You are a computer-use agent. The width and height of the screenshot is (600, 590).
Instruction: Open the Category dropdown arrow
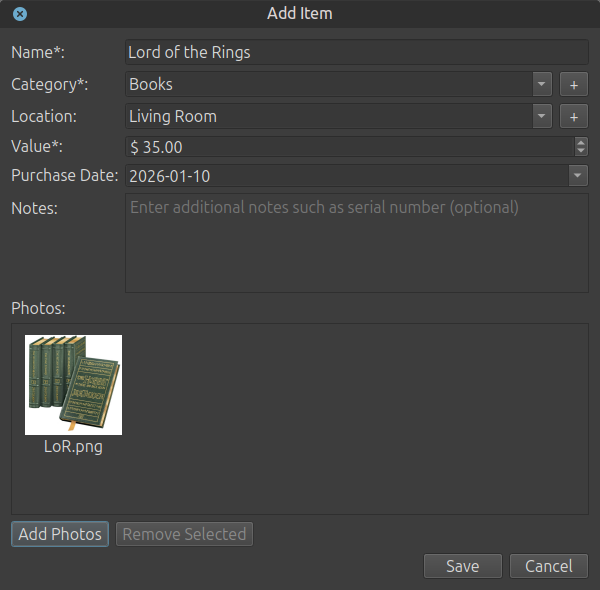click(x=542, y=84)
